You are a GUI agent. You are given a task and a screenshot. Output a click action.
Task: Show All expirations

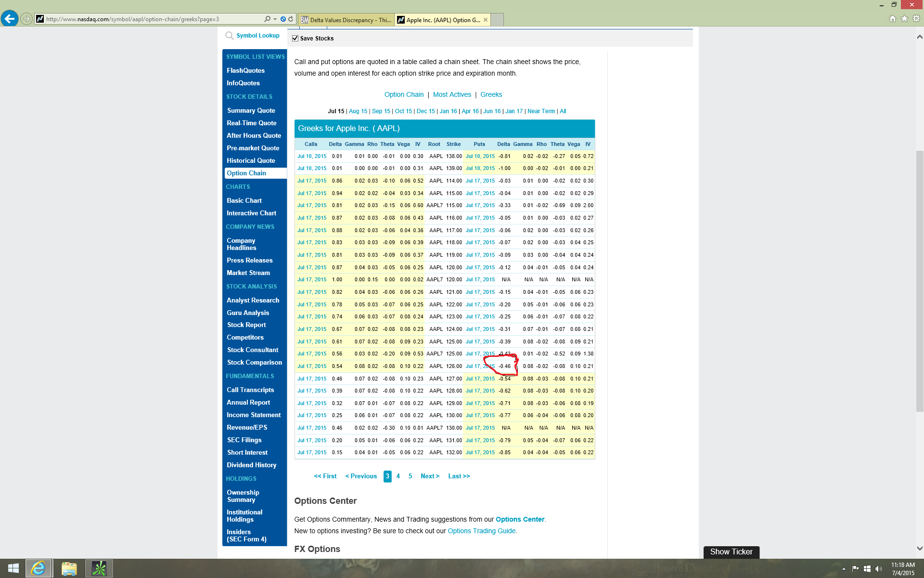563,111
